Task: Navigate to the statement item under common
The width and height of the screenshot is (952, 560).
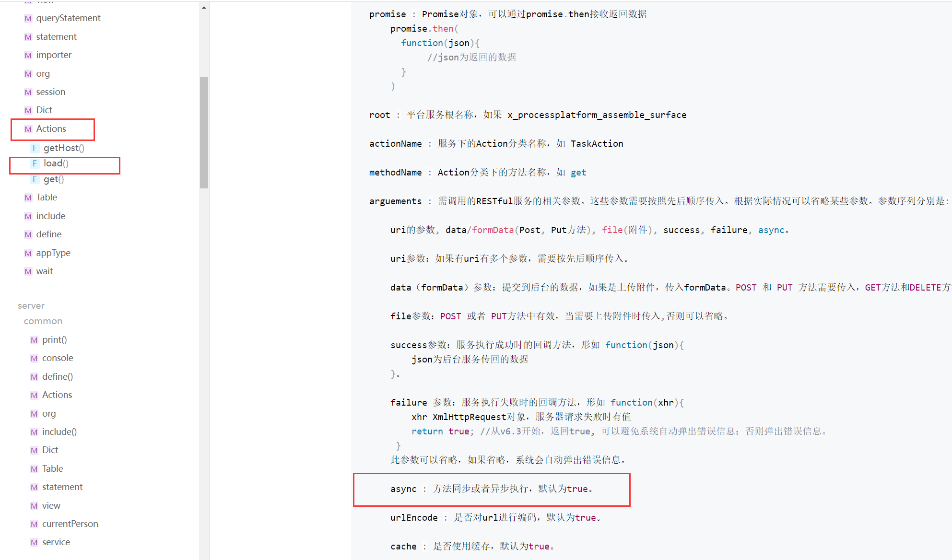Action: pos(62,487)
